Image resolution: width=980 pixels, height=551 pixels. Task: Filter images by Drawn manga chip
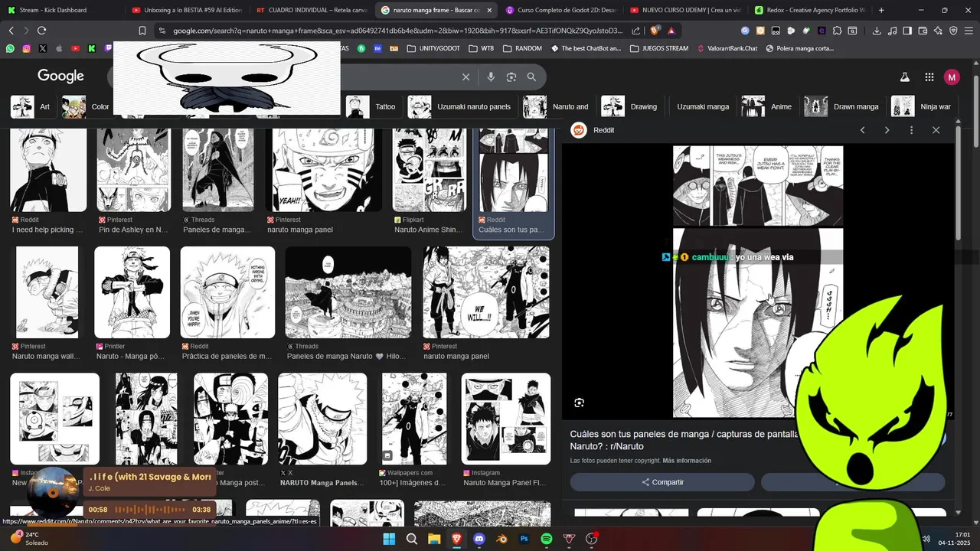pos(842,106)
